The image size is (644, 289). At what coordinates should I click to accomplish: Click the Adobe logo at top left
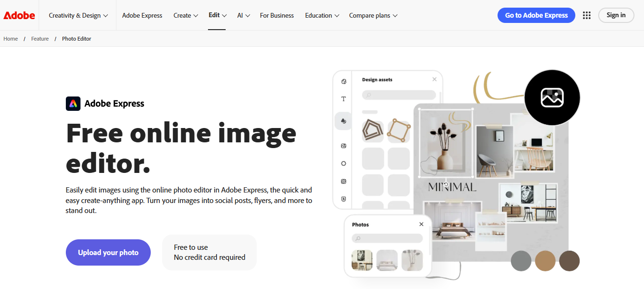click(19, 15)
